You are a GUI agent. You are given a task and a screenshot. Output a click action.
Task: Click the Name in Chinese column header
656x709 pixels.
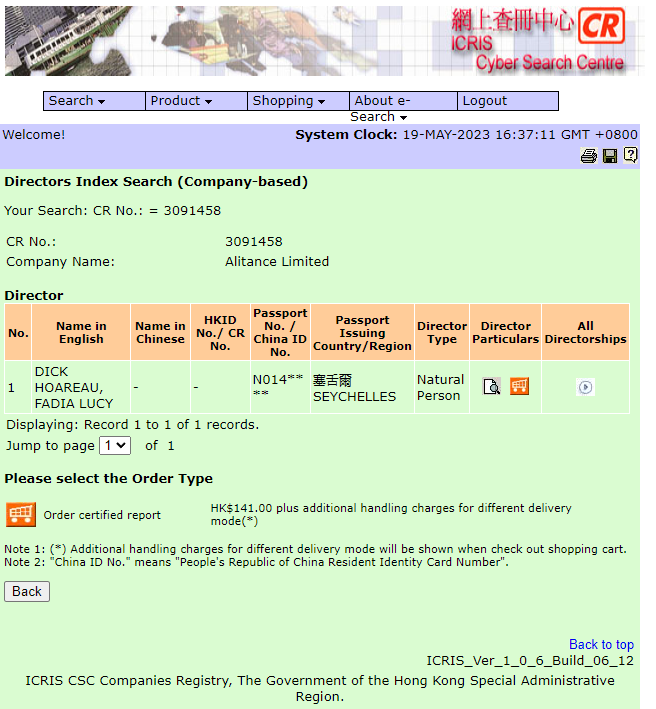(x=160, y=332)
